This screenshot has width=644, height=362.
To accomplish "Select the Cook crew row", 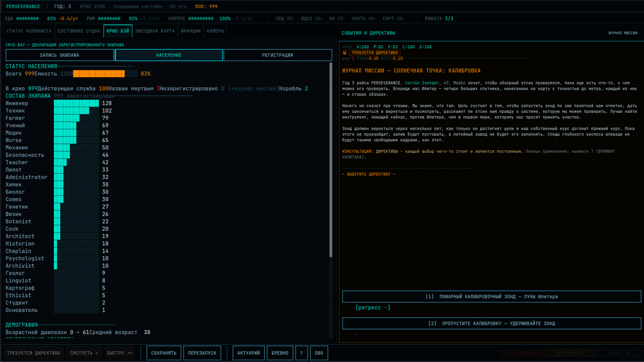I will (x=58, y=229).
